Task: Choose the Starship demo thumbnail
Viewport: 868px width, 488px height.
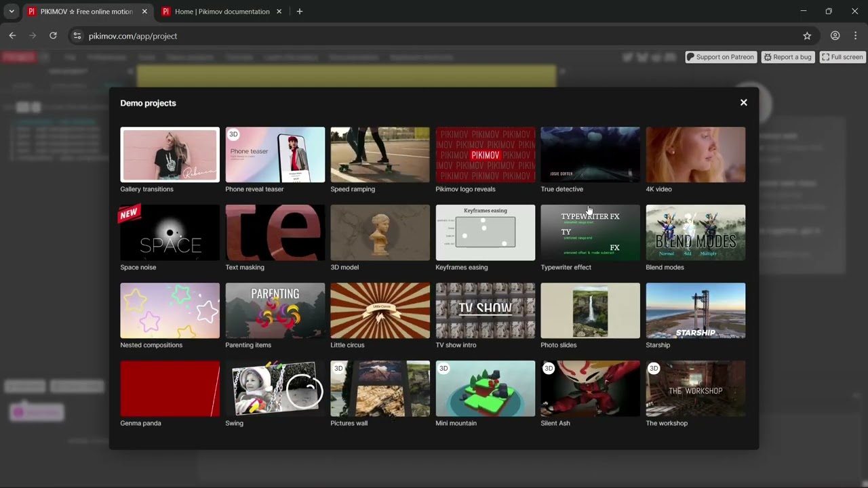Action: point(695,310)
